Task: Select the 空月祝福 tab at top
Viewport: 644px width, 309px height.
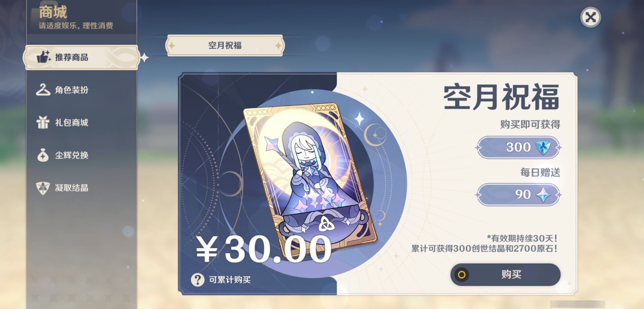Action: coord(225,45)
